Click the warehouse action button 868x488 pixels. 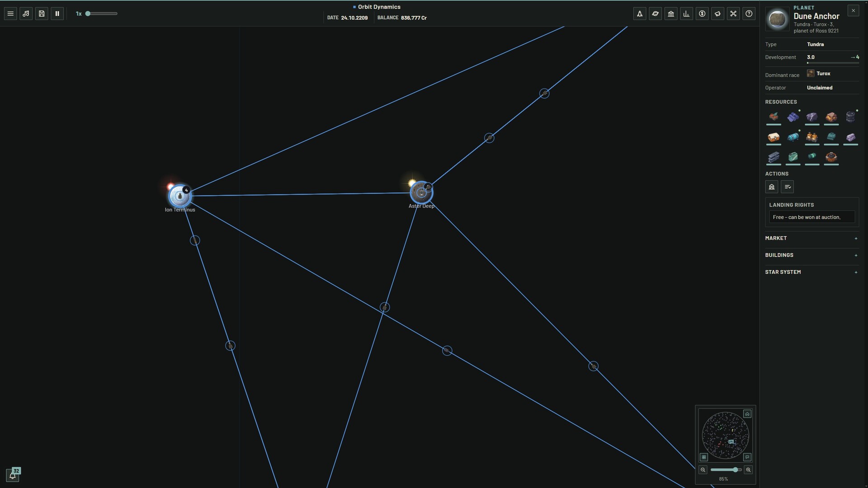772,187
